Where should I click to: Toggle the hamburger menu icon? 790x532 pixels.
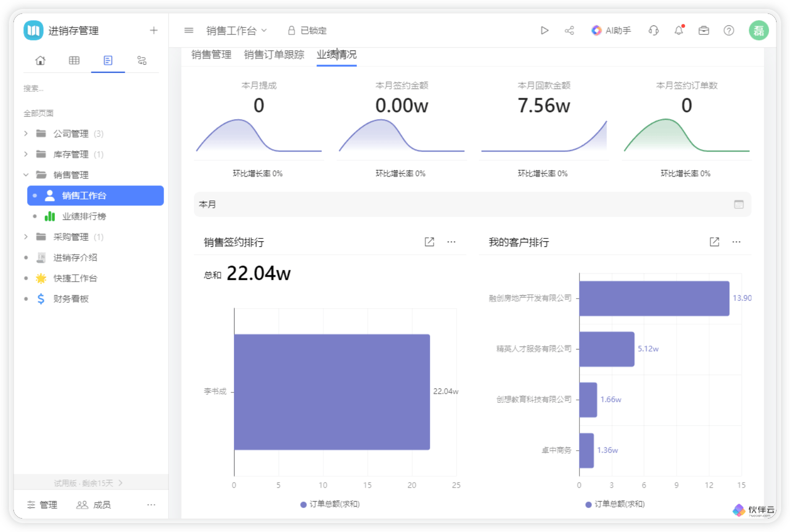tap(189, 30)
